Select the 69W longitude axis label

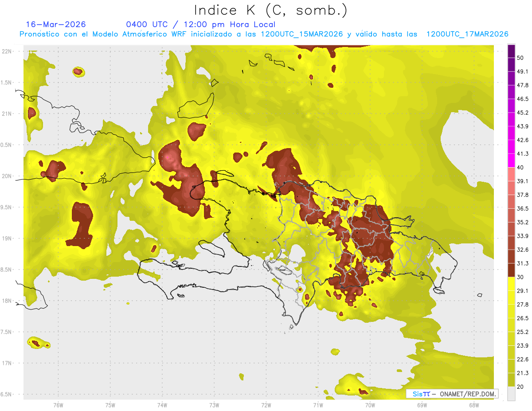422,405
